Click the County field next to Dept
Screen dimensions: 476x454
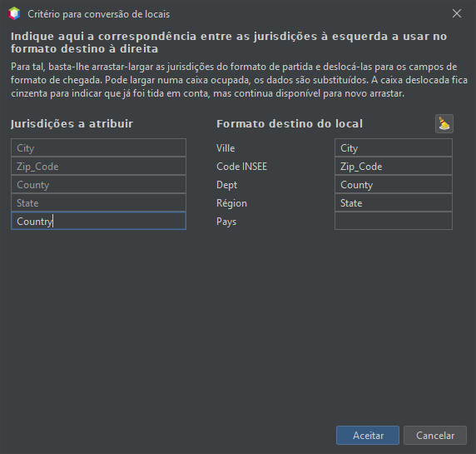pos(394,184)
